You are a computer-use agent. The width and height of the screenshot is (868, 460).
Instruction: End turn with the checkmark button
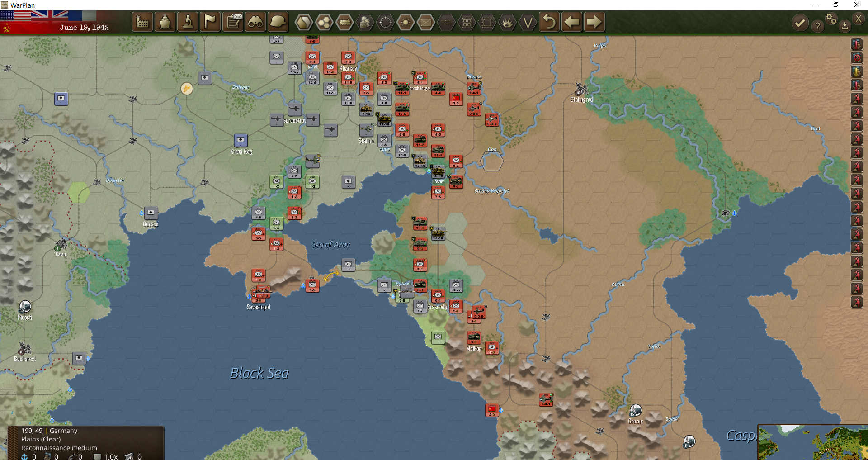[x=800, y=23]
